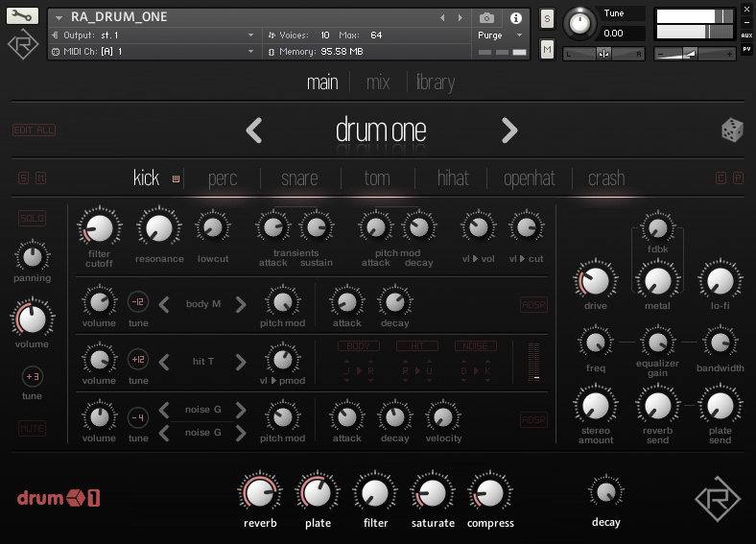Select the crash drum tab
The width and height of the screenshot is (756, 544).
pyautogui.click(x=606, y=178)
